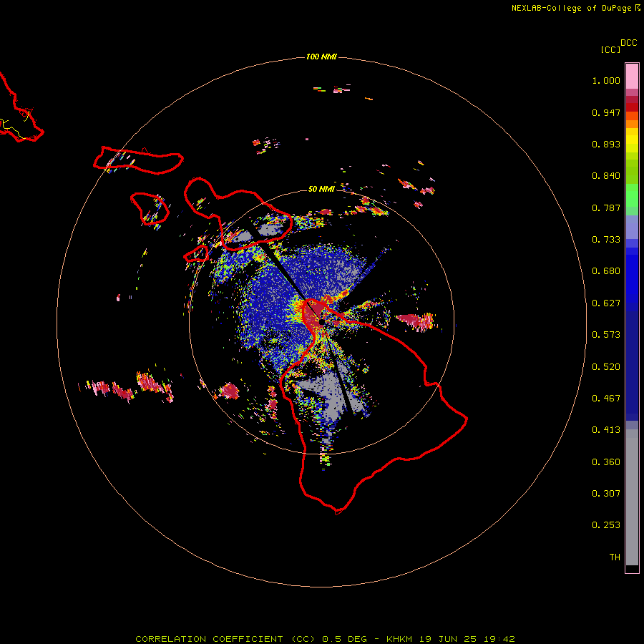644x644 pixels.
Task: Click the 50 NMI range ring label
Action: coord(321,189)
